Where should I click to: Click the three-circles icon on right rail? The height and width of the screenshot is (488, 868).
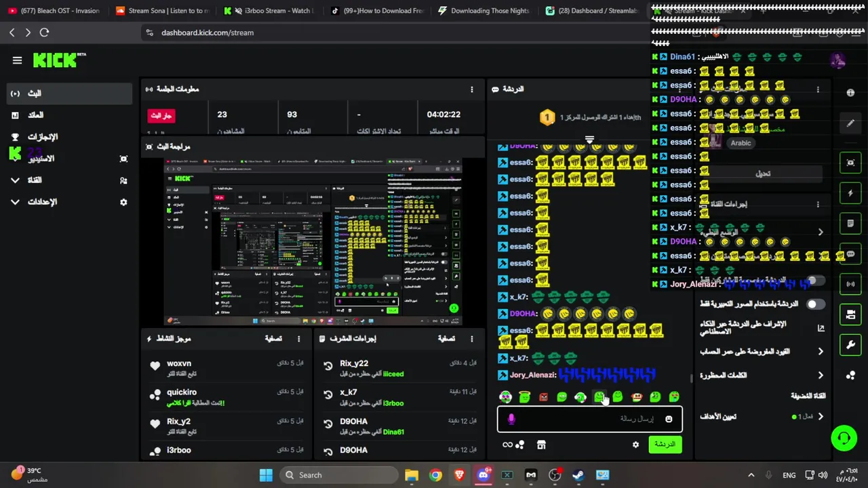pyautogui.click(x=850, y=375)
